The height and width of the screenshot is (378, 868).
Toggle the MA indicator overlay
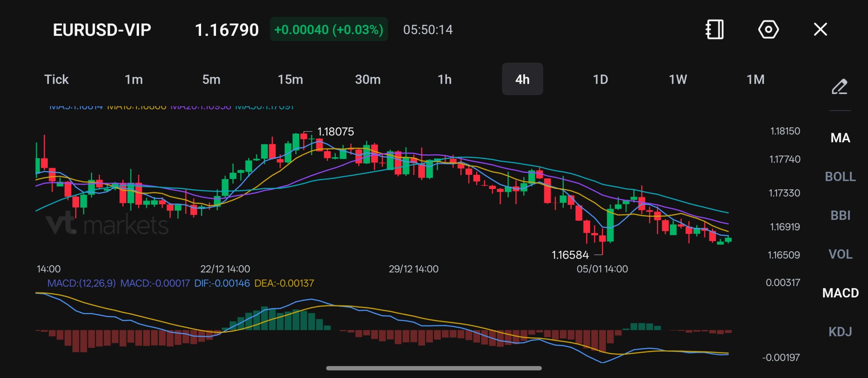(x=840, y=138)
